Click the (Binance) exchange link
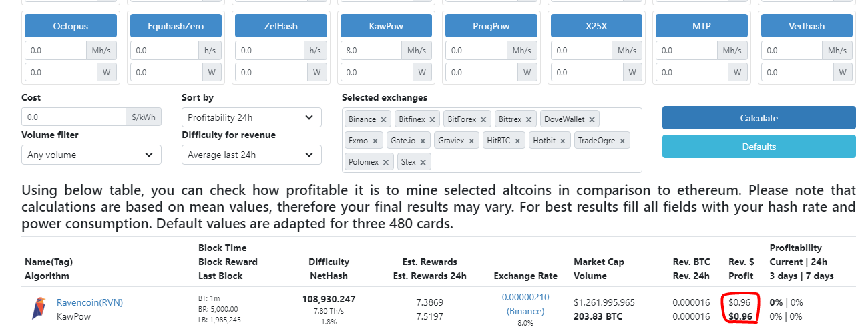Image resolution: width=868 pixels, height=329 pixels. click(525, 311)
